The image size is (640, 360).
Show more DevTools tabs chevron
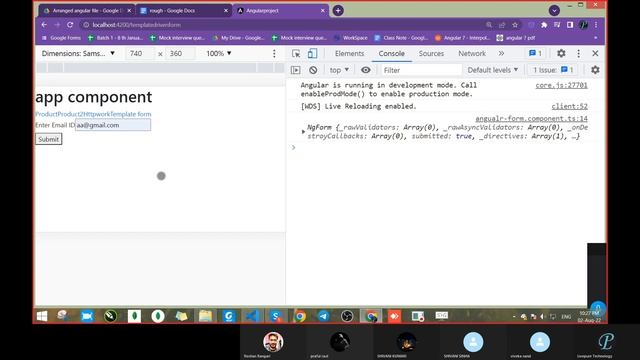pyautogui.click(x=501, y=53)
